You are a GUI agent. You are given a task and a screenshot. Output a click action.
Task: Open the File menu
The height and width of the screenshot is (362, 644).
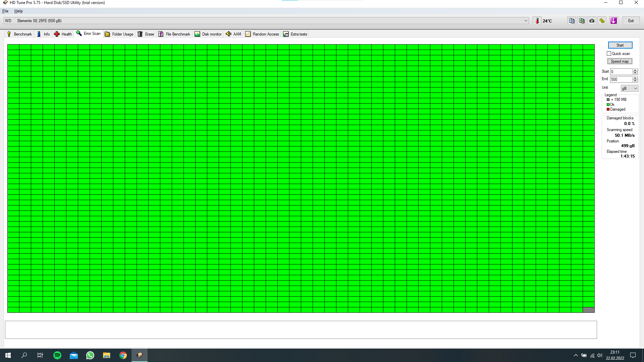coord(5,11)
